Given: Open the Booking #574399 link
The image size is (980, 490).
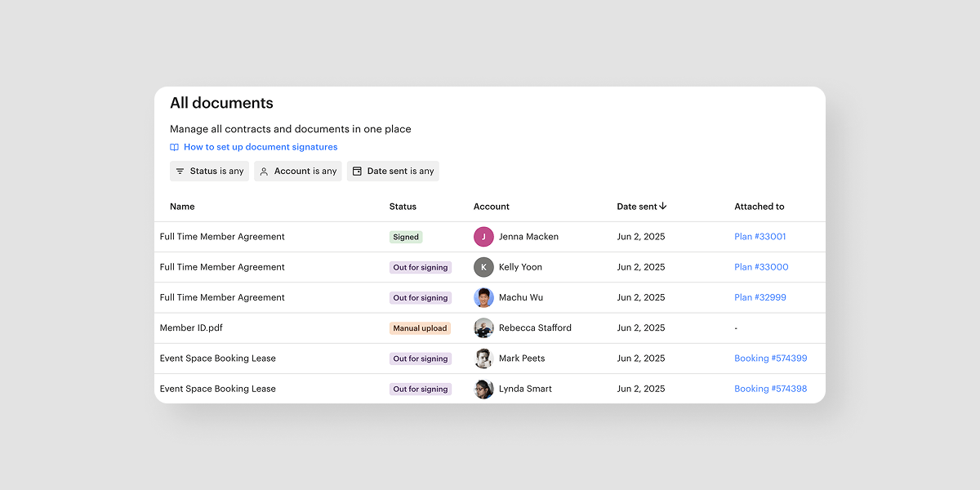Looking at the screenshot, I should 770,359.
